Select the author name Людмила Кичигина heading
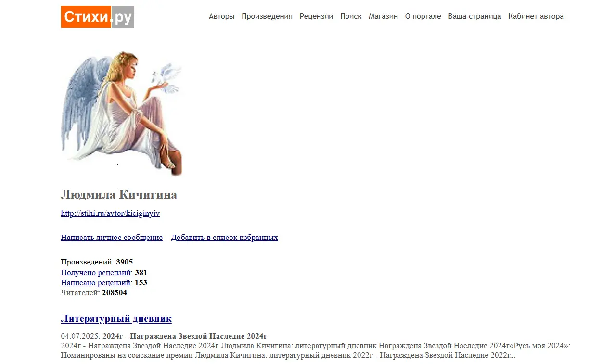The image size is (589, 364). tap(119, 195)
